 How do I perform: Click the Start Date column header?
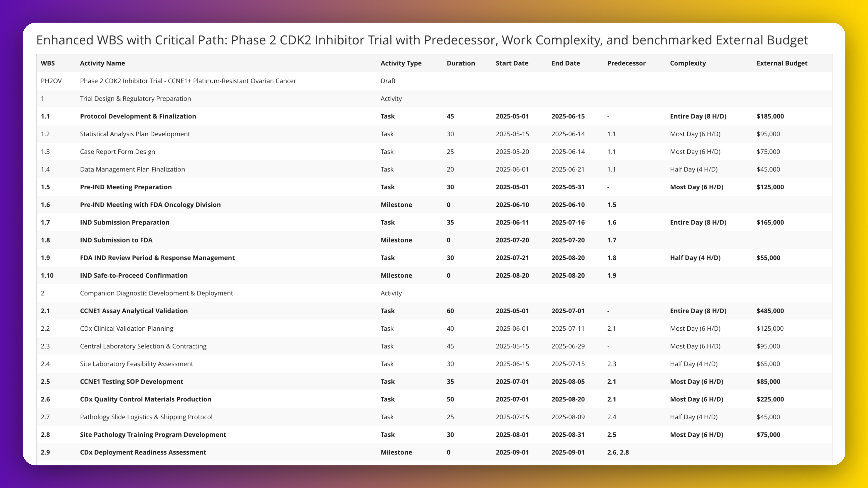point(512,63)
